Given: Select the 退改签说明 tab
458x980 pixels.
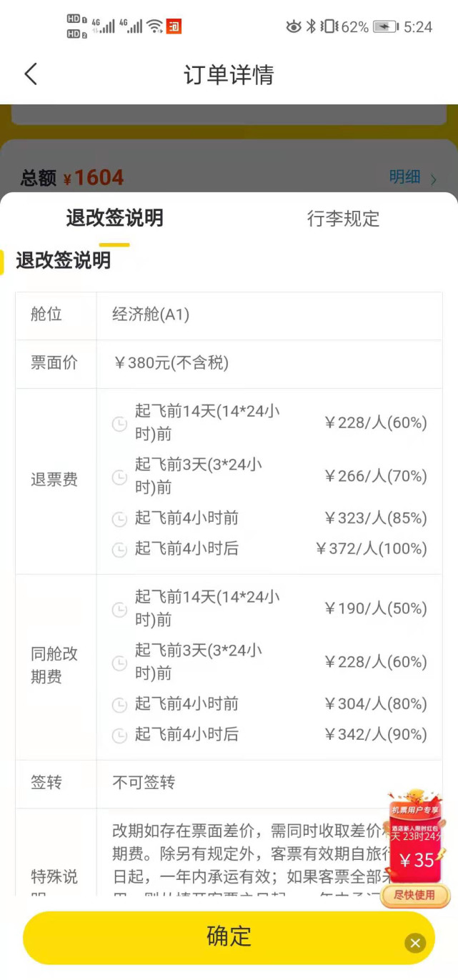Looking at the screenshot, I should point(114,219).
